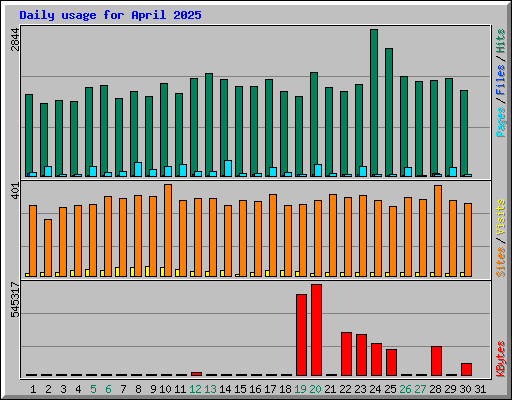Click green weekend day label 26
This screenshot has width=512, height=400.
pyautogui.click(x=405, y=389)
